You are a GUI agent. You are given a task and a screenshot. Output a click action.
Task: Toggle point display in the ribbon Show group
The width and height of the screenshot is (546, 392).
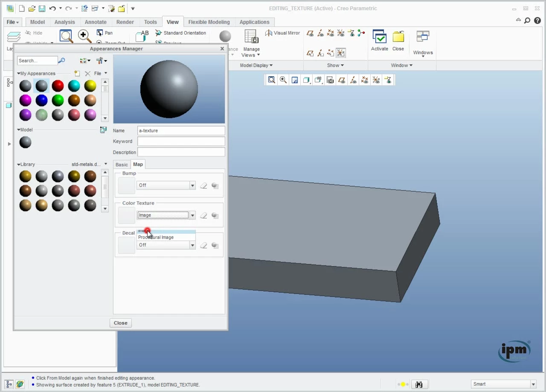pyautogui.click(x=331, y=33)
